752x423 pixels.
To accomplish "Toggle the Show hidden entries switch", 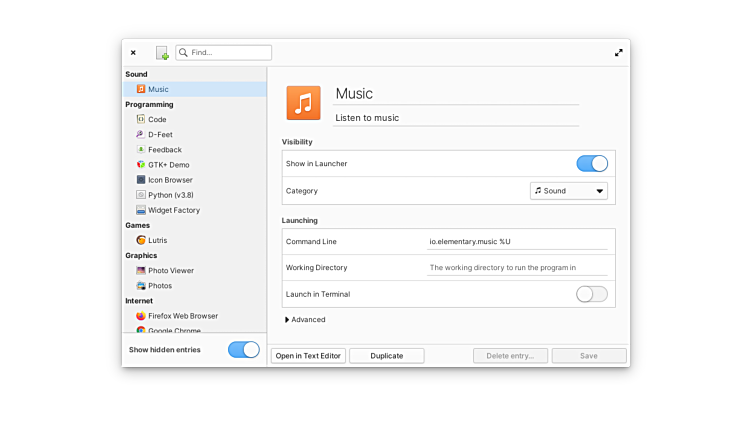I will click(x=243, y=350).
